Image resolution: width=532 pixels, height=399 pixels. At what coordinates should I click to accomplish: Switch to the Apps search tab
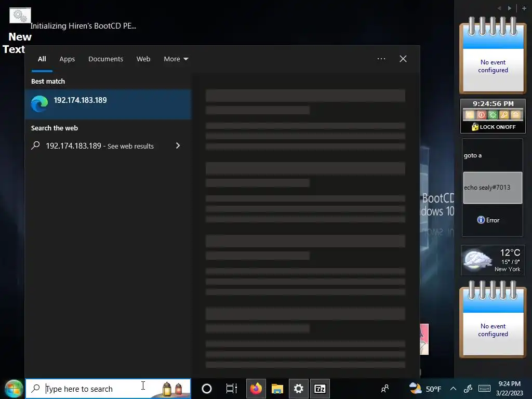pyautogui.click(x=67, y=59)
